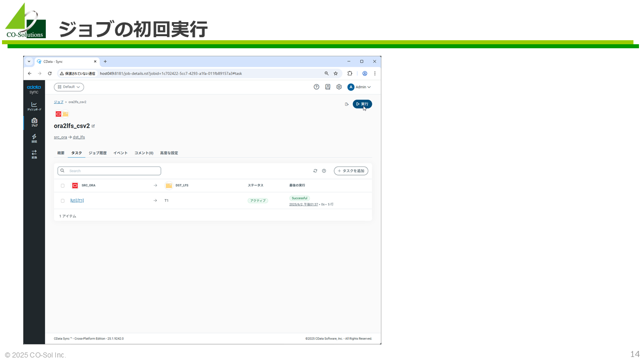Open the ダッシュボード sidebar icon

34,106
